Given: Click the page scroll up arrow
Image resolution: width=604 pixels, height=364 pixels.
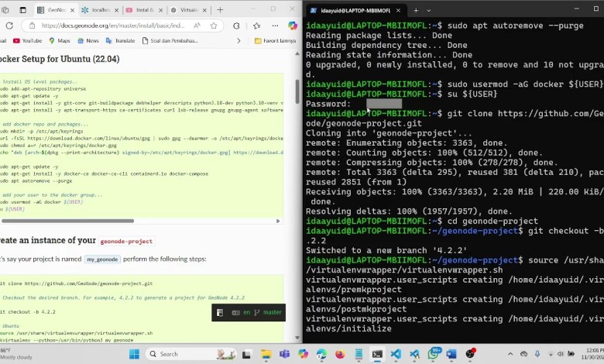Looking at the screenshot, I should [x=297, y=54].
